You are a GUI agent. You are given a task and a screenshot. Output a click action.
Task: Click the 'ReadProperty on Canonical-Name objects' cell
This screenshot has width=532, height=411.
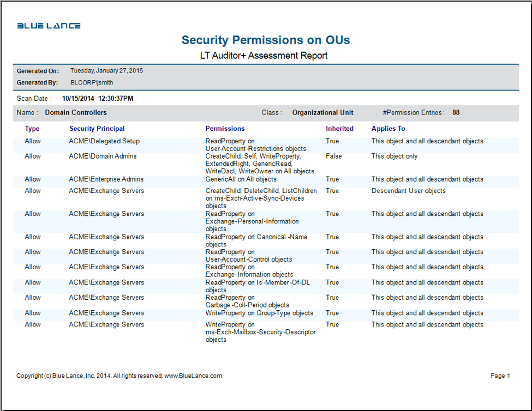coord(256,240)
